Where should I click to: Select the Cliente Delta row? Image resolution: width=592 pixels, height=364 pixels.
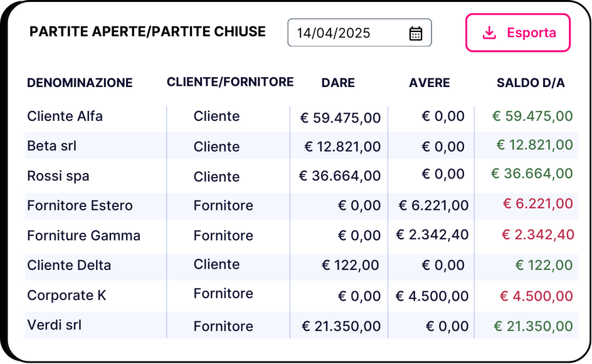[301, 266]
